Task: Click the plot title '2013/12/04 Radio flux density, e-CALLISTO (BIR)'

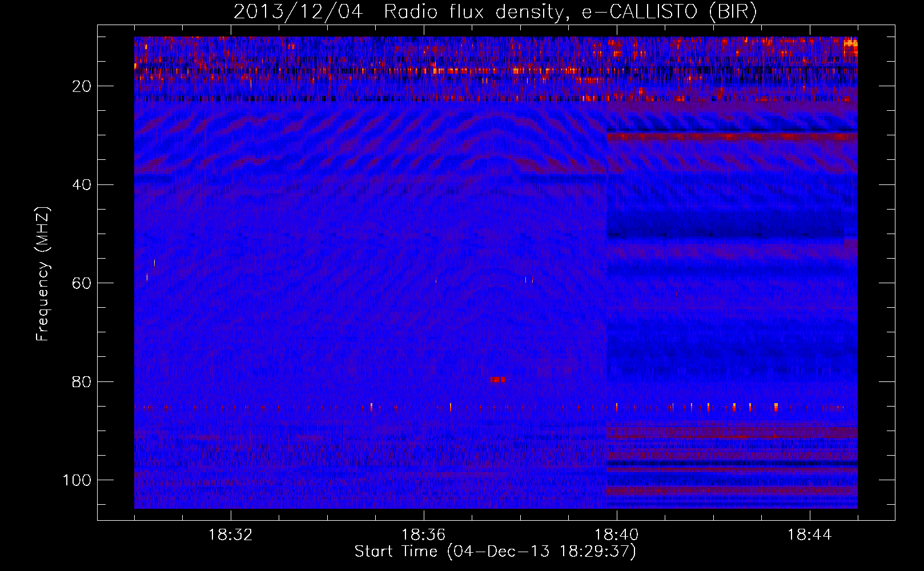Action: tap(495, 13)
